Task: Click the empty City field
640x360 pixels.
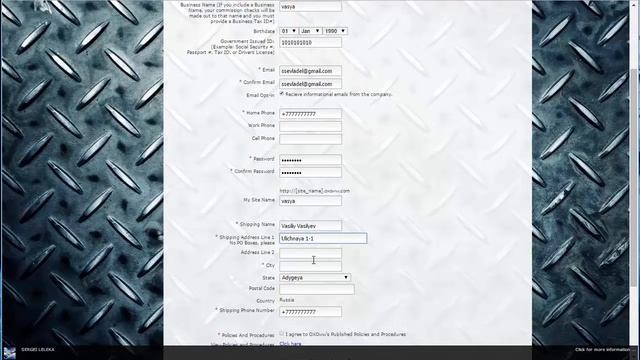Action: pos(310,266)
